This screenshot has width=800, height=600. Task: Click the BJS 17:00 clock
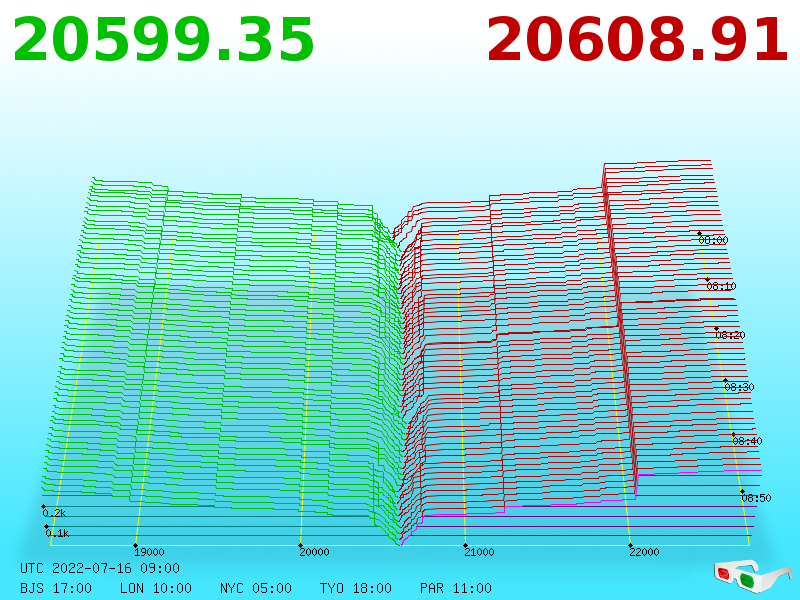56,589
